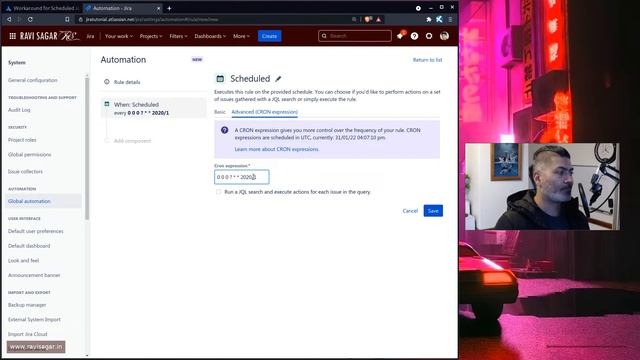Open the help question mark icon
The width and height of the screenshot is (640, 360).
pyautogui.click(x=414, y=36)
